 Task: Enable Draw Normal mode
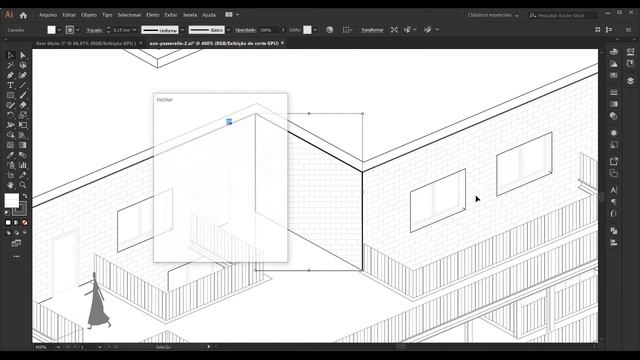click(x=8, y=233)
